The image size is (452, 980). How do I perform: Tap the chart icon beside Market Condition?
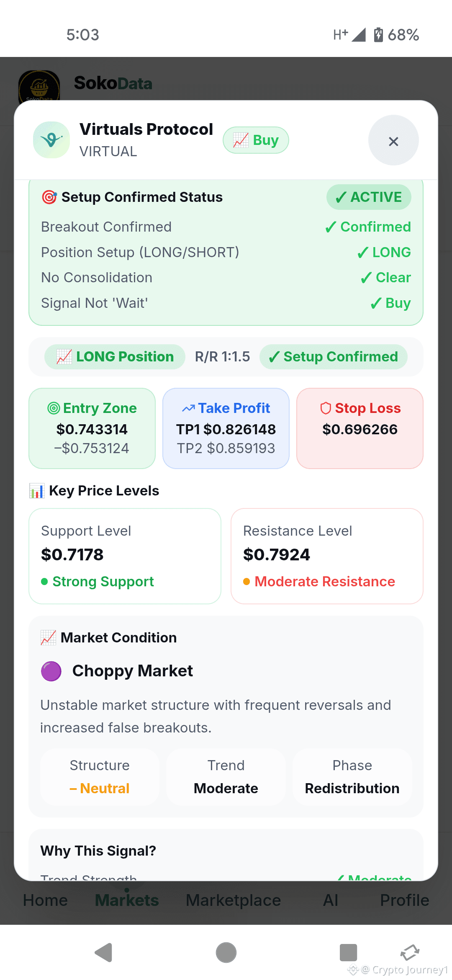[48, 638]
